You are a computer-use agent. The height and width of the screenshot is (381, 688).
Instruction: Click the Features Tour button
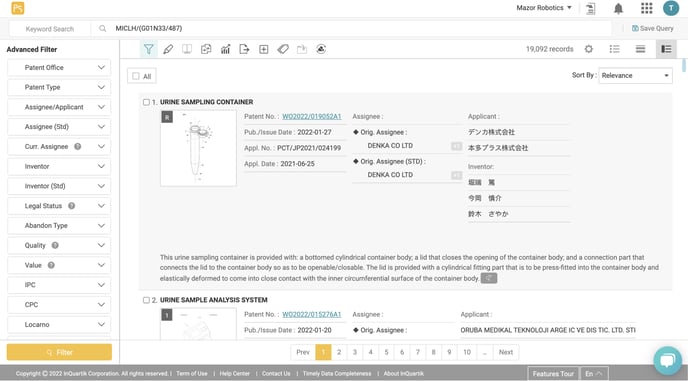click(553, 374)
